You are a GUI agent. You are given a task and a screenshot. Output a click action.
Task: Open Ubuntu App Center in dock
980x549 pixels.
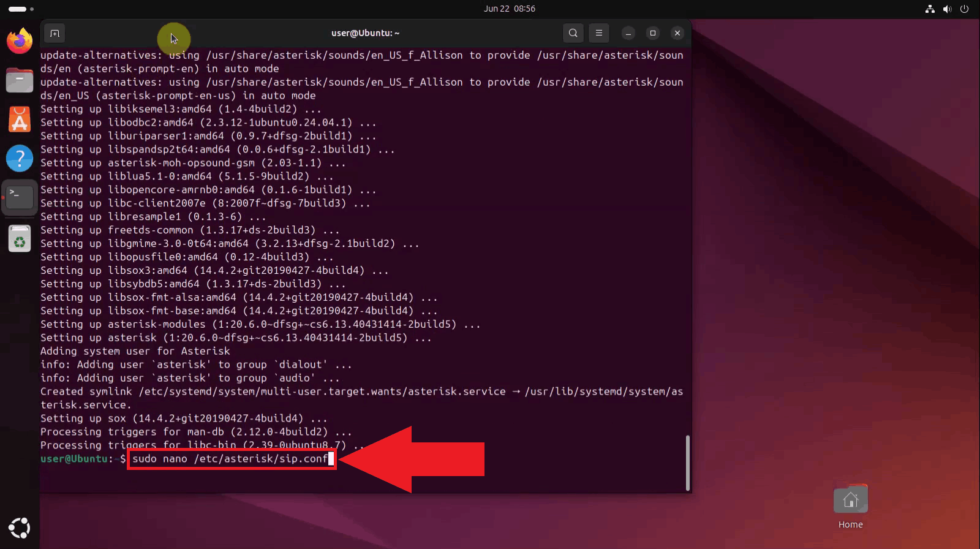[20, 119]
